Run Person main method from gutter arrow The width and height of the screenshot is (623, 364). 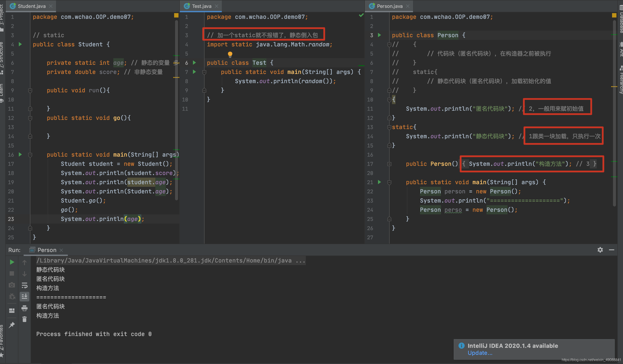[x=380, y=182]
